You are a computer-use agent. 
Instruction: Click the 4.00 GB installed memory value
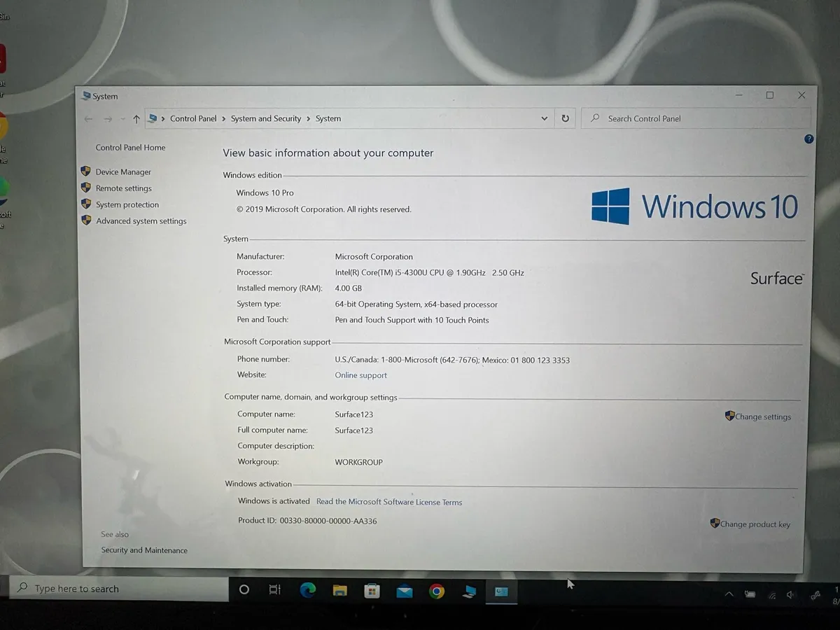[x=348, y=288]
